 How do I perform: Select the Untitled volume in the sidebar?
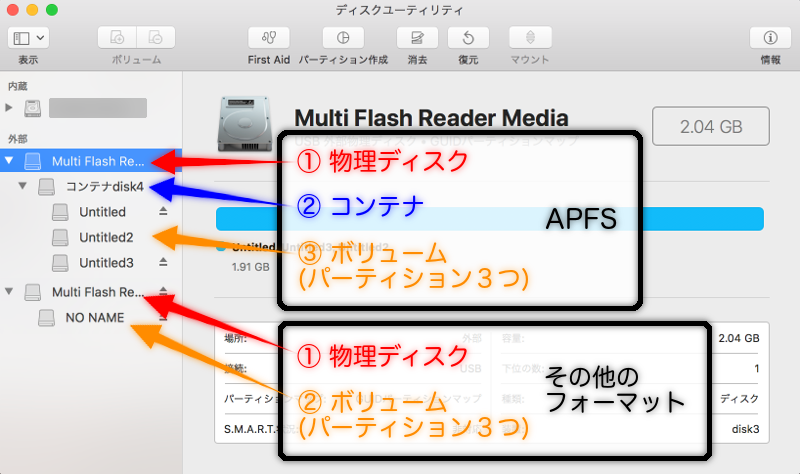click(x=102, y=212)
